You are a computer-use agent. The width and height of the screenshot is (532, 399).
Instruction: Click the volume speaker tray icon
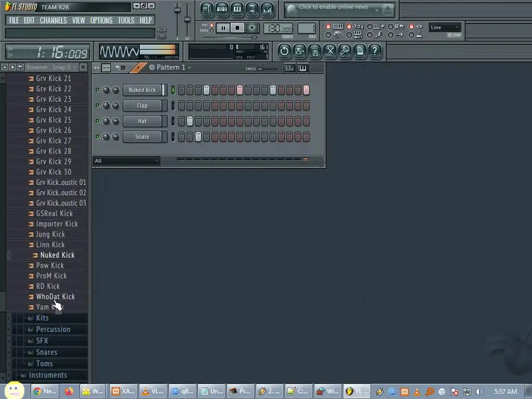(479, 392)
